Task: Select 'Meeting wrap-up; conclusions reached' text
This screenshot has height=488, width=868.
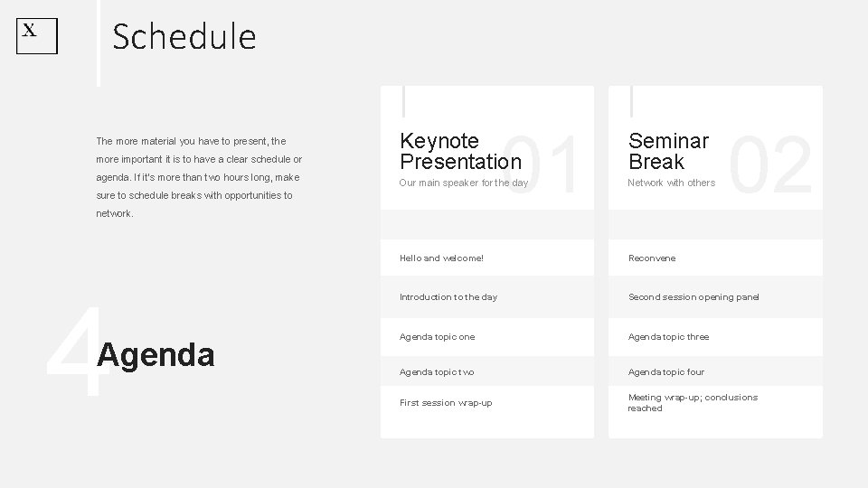Action: tap(693, 403)
